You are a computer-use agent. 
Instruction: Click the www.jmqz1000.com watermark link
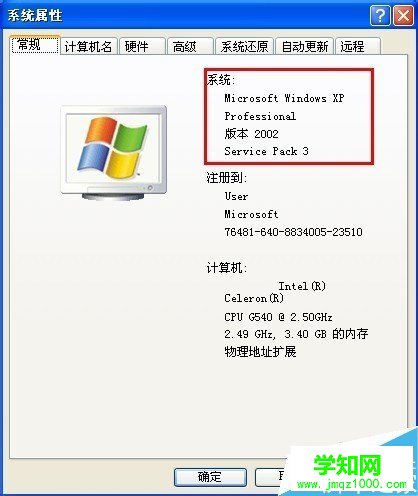[352, 484]
